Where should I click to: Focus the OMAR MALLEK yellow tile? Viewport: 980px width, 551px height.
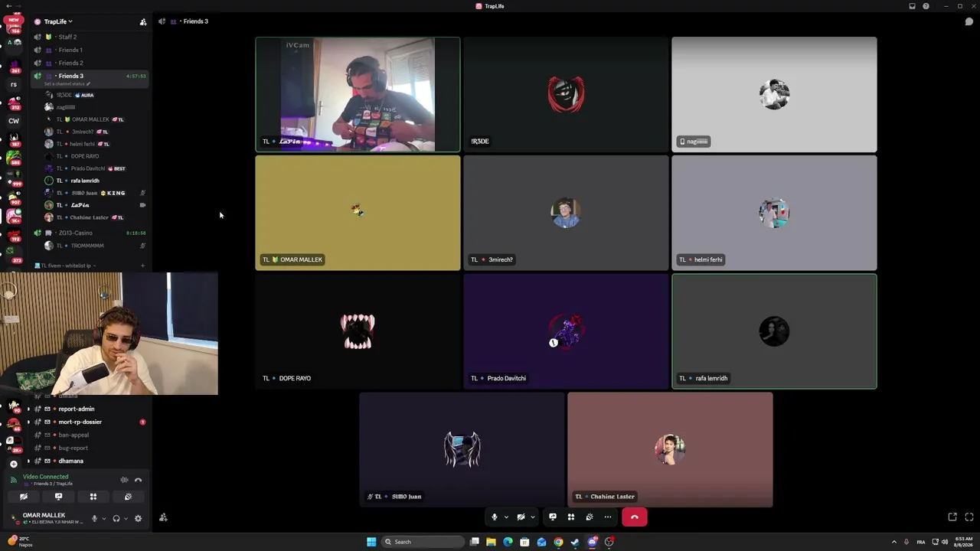[358, 213]
